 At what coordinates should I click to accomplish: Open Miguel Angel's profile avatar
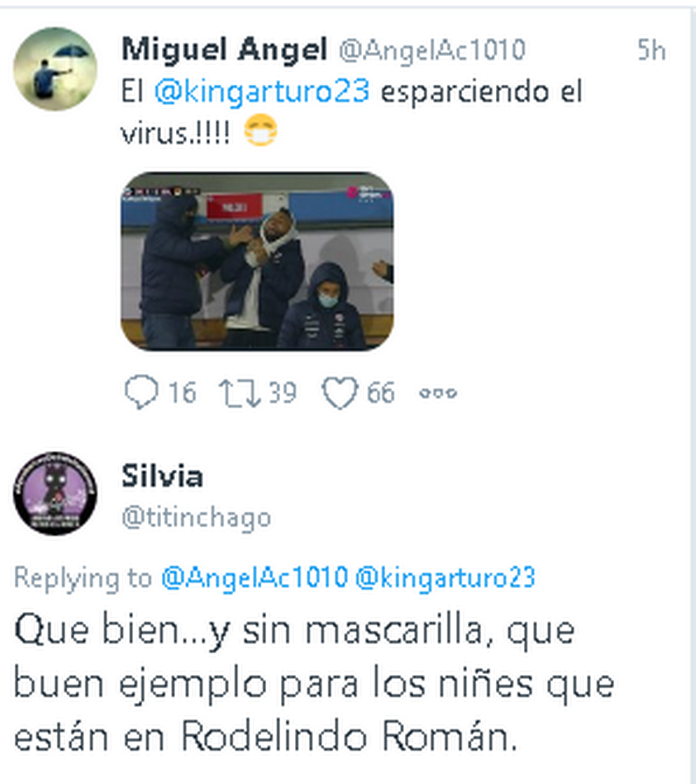(x=55, y=69)
